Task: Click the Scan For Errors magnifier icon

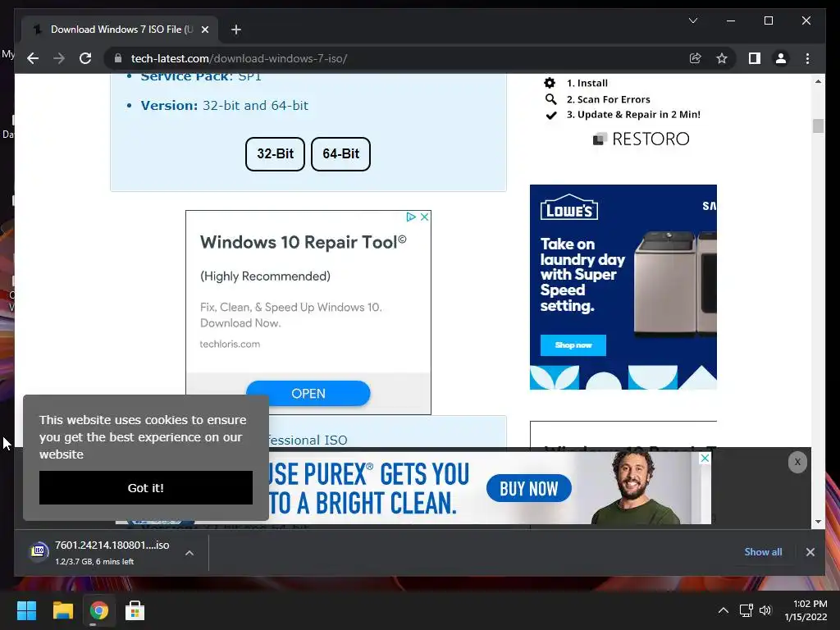Action: 550,99
